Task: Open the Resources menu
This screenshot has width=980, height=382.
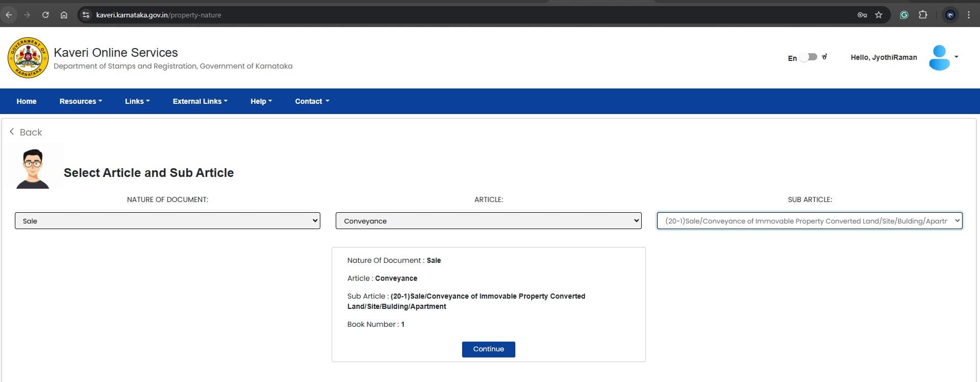Action: pyautogui.click(x=80, y=101)
